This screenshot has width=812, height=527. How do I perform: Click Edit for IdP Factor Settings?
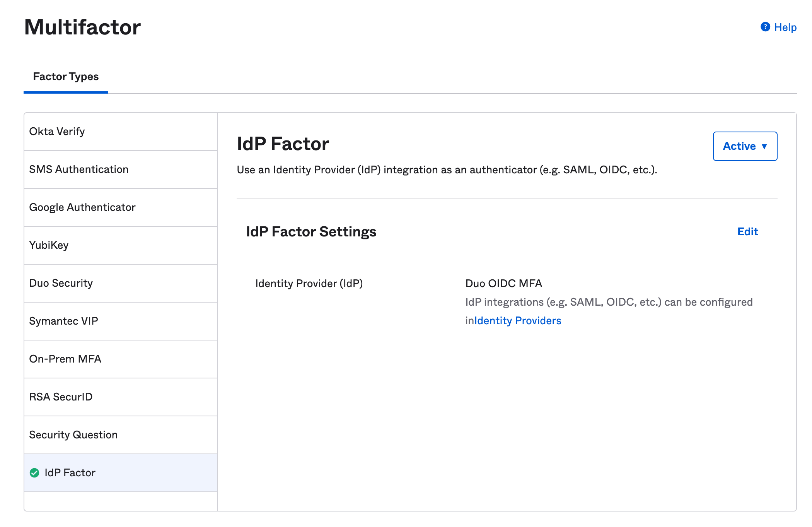pos(747,231)
